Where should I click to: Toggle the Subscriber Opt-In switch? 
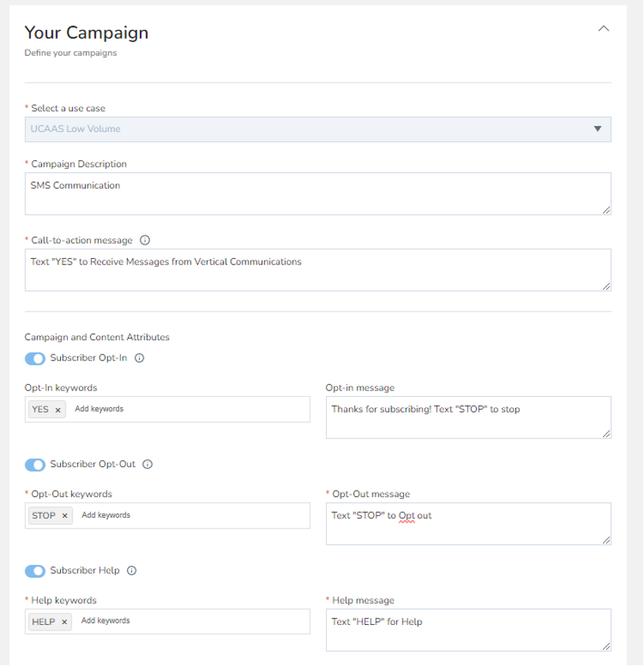35,358
